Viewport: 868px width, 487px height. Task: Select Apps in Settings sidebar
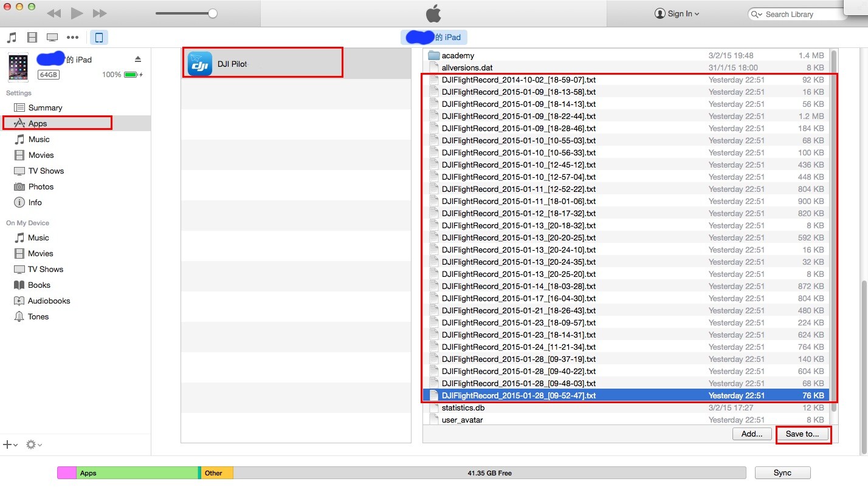75,123
